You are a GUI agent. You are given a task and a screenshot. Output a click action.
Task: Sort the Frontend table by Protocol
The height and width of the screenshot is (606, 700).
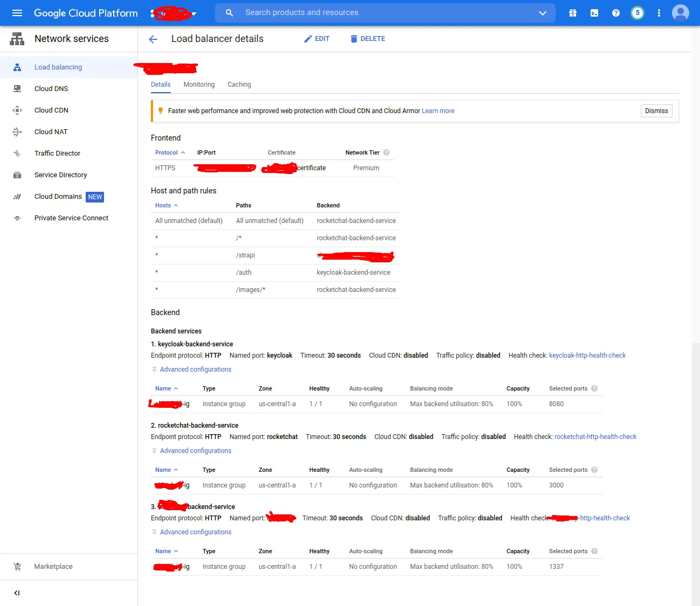[170, 152]
